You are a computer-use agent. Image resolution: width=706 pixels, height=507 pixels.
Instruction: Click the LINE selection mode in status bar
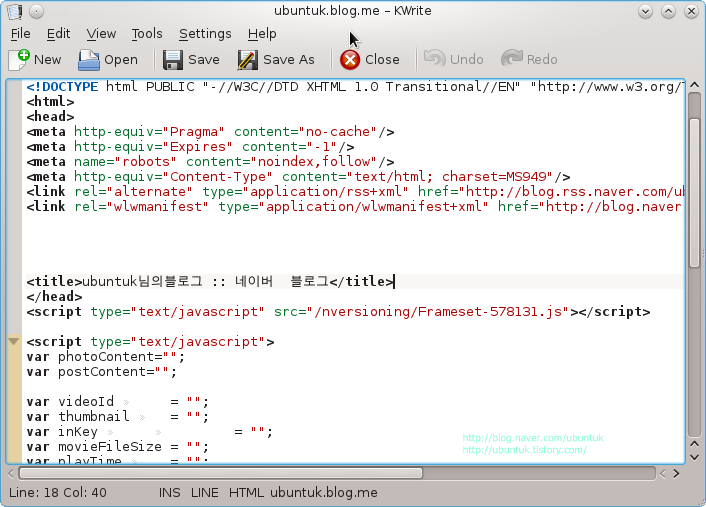coord(204,493)
